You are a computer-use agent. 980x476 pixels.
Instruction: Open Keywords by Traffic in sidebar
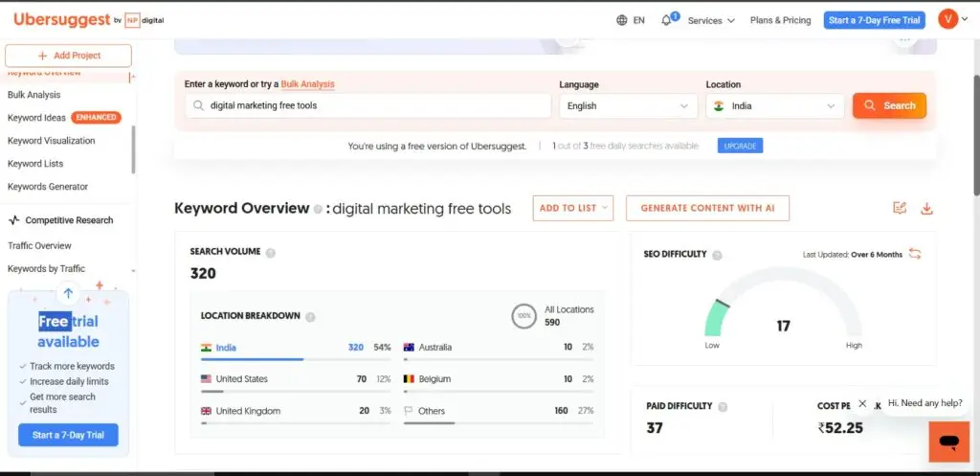(x=46, y=269)
